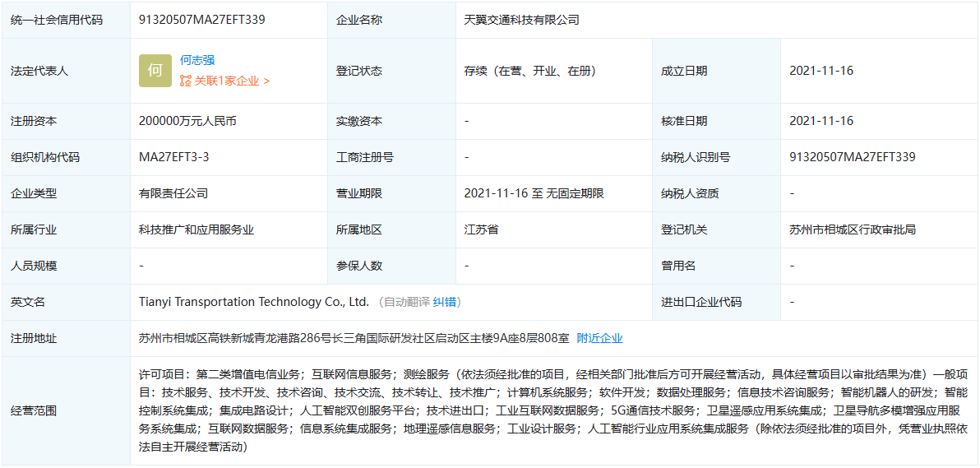Click the 实缴资本 label

[358, 121]
